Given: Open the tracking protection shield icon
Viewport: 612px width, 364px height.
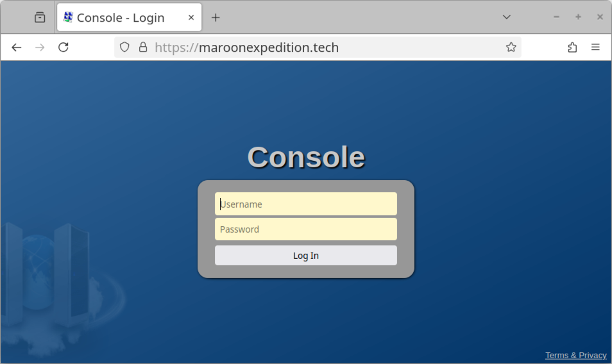Looking at the screenshot, I should click(124, 47).
